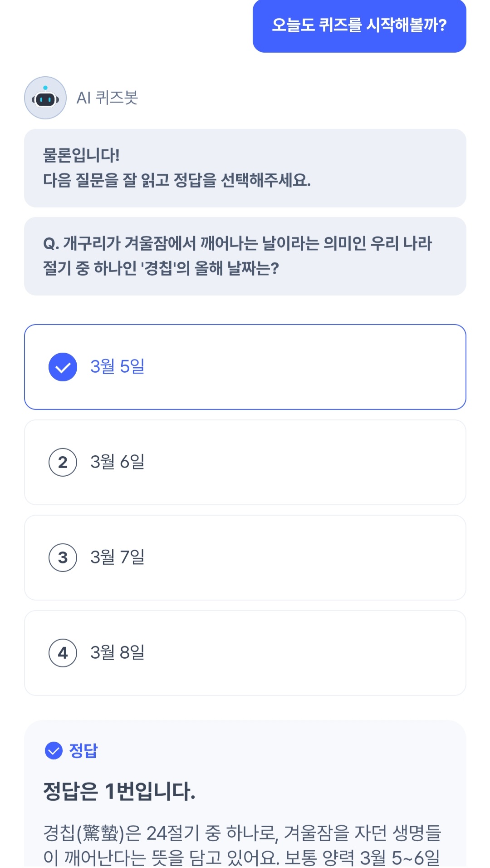The image size is (490, 868).
Task: Select the 3월 6일 answer option
Action: pos(245,462)
